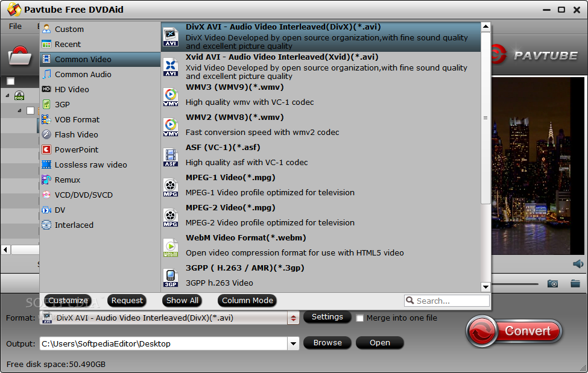588x373 pixels.
Task: Click the Search format input field
Action: coord(447,301)
